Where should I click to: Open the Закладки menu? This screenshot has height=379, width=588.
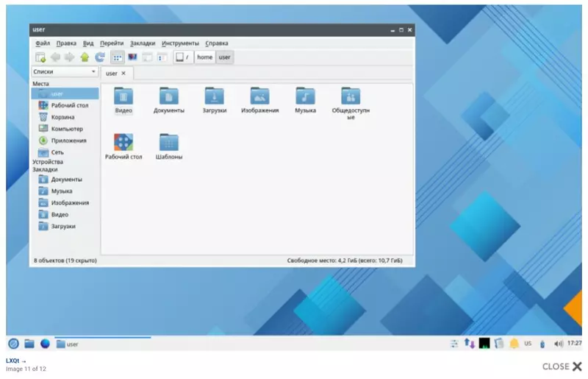point(142,43)
